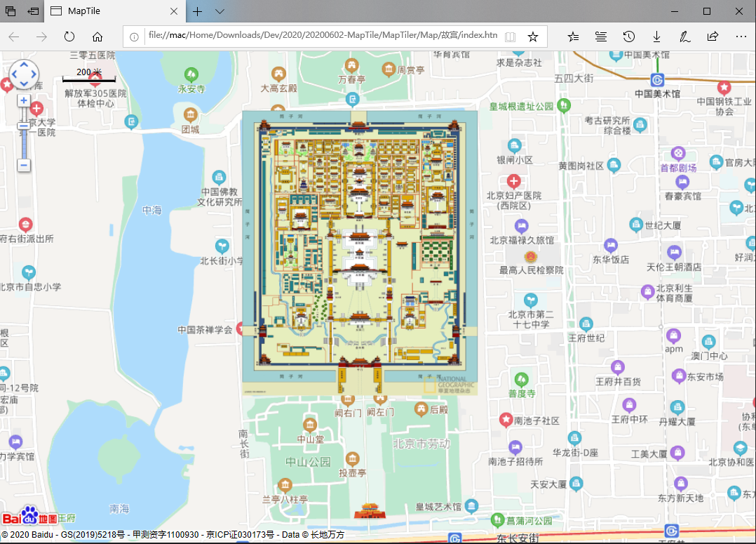Pan the map up with the compass arrow
Image resolution: width=756 pixels, height=544 pixels.
point(24,64)
